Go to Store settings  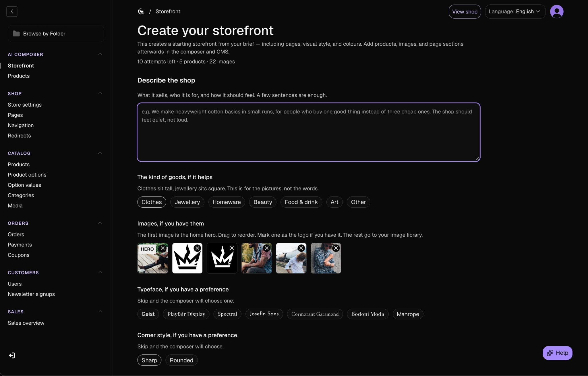tap(25, 105)
